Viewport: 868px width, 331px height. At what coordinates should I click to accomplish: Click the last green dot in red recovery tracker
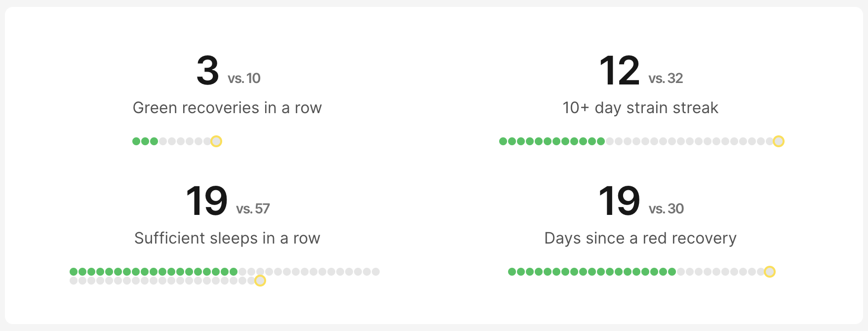pyautogui.click(x=672, y=272)
